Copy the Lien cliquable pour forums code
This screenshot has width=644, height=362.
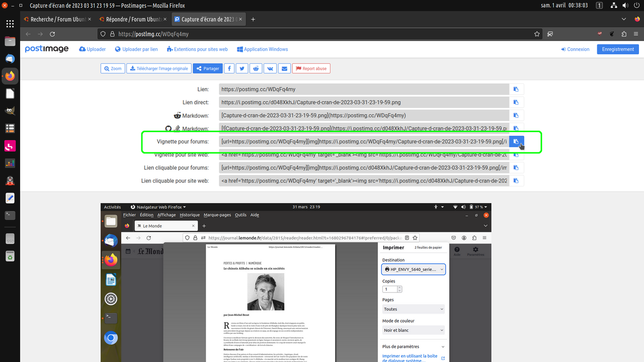coord(516,167)
